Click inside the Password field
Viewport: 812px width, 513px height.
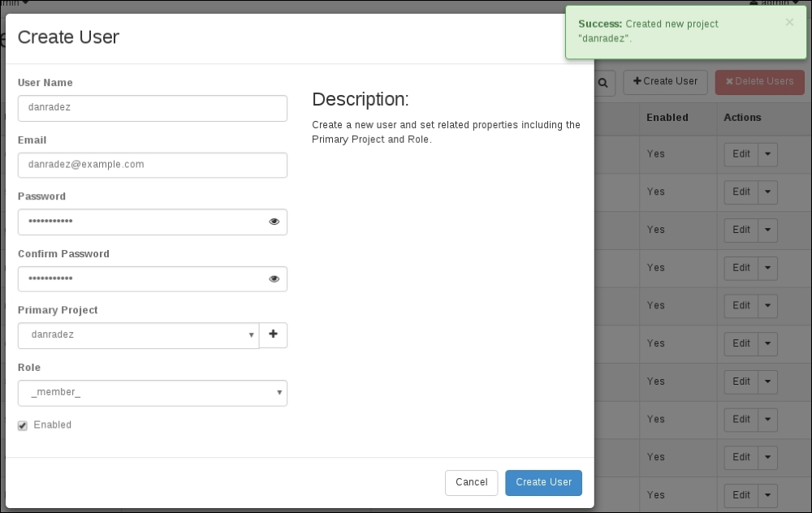[142, 222]
